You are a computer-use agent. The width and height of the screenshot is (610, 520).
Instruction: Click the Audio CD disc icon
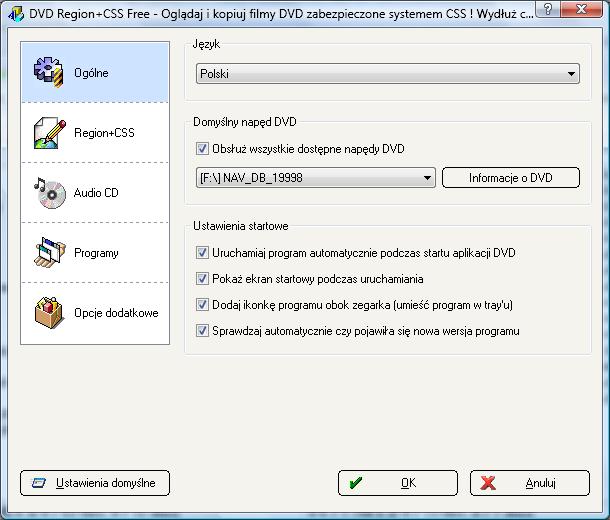point(50,193)
